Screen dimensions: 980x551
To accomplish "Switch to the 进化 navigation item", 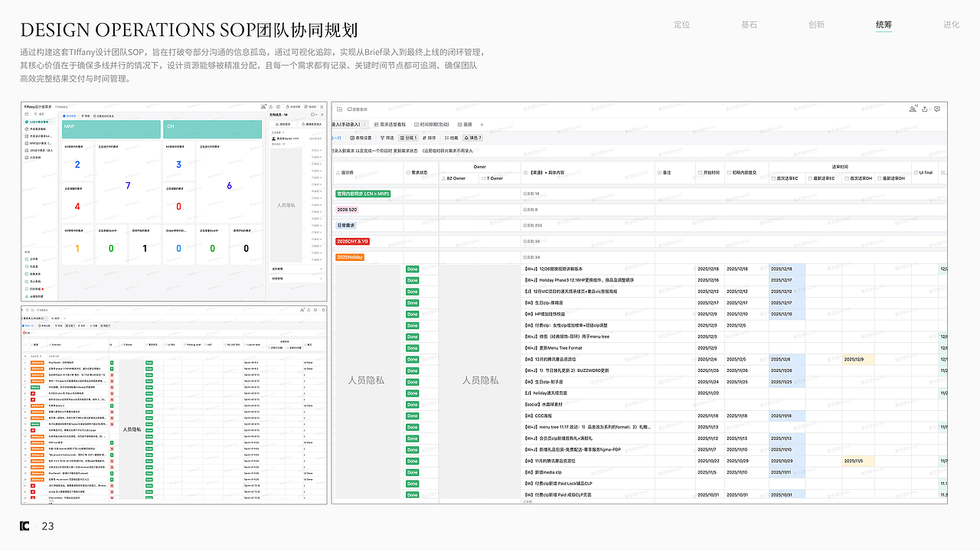I will pos(951,24).
